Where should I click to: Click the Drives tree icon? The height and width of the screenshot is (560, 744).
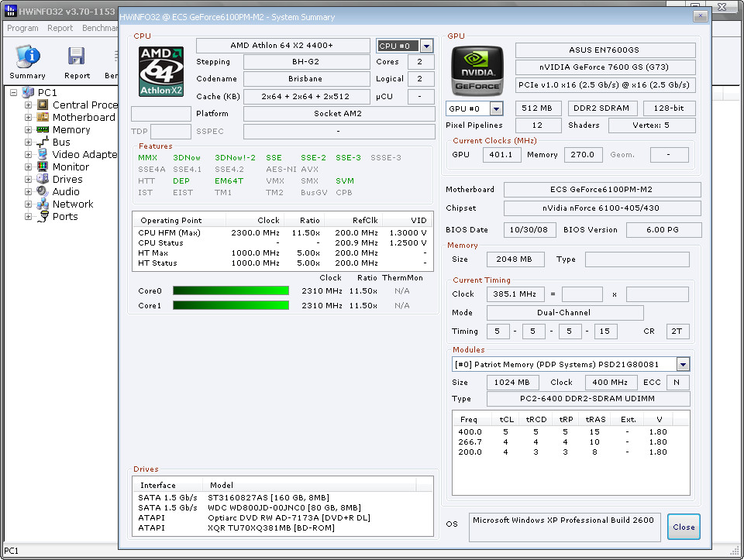click(x=43, y=179)
